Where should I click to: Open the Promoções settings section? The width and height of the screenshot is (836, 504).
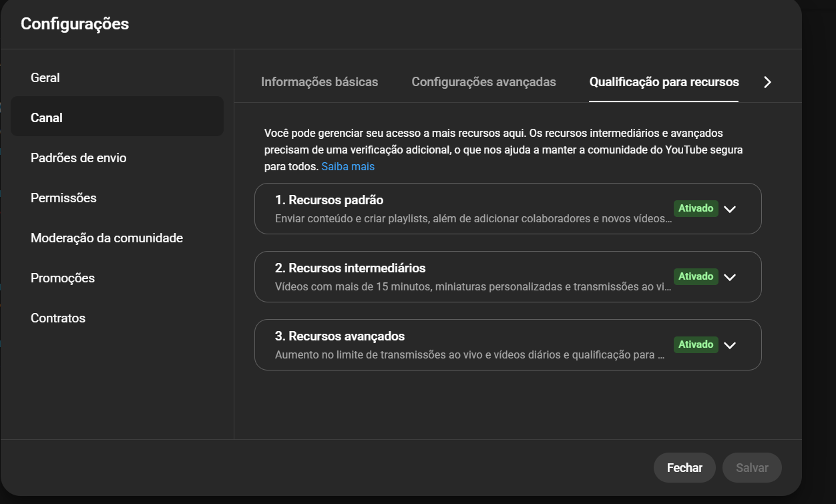click(63, 278)
